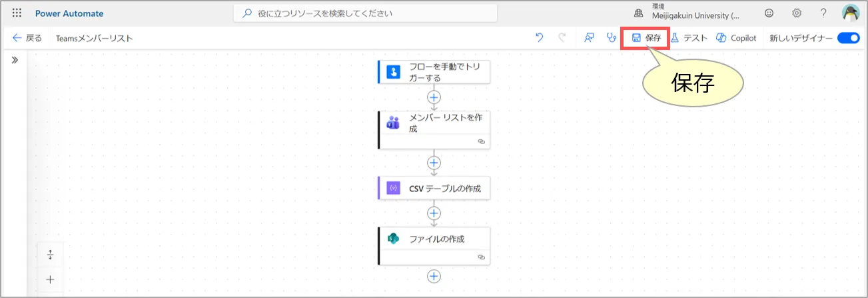Click the テスト test button

pyautogui.click(x=688, y=38)
